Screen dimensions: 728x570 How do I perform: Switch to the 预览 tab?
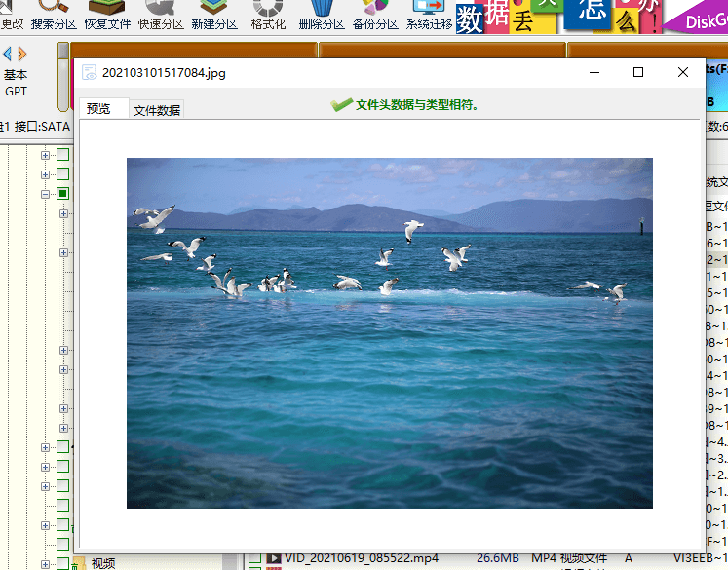click(x=100, y=109)
